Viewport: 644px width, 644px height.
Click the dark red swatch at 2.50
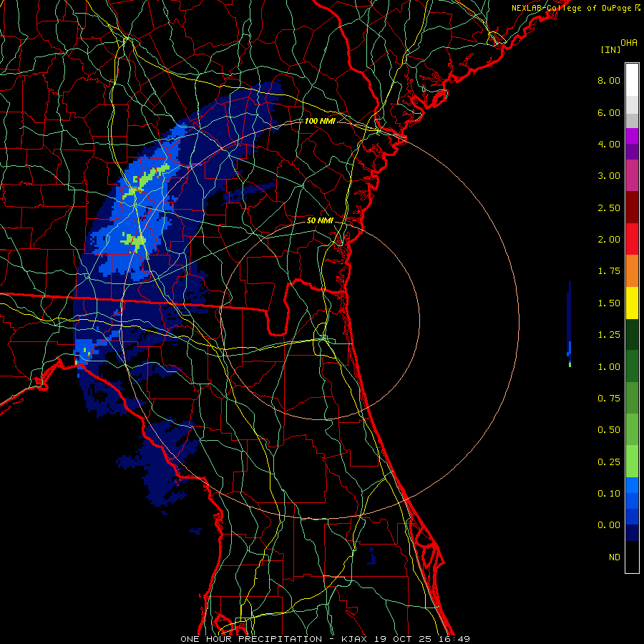pos(632,208)
